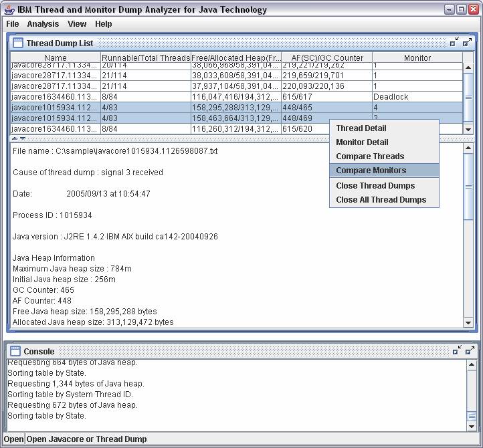Choose Close Thread Dumps option
483x448 pixels.
[384, 186]
